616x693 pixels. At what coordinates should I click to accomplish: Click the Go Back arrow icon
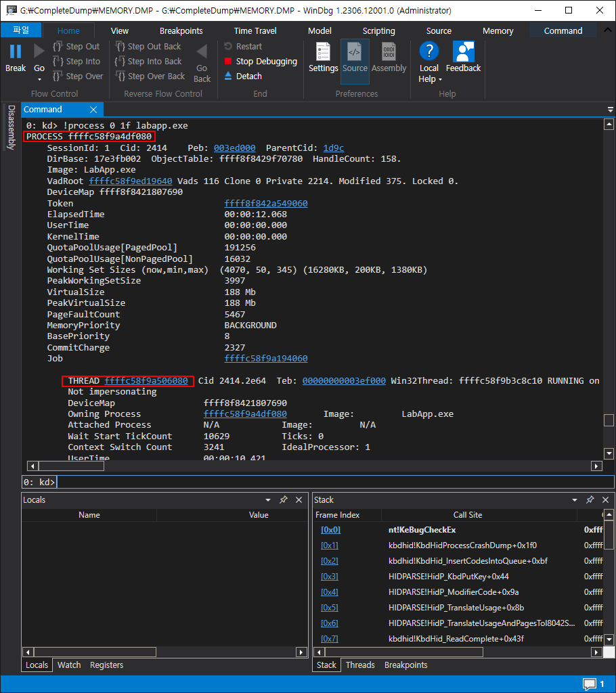click(202, 51)
